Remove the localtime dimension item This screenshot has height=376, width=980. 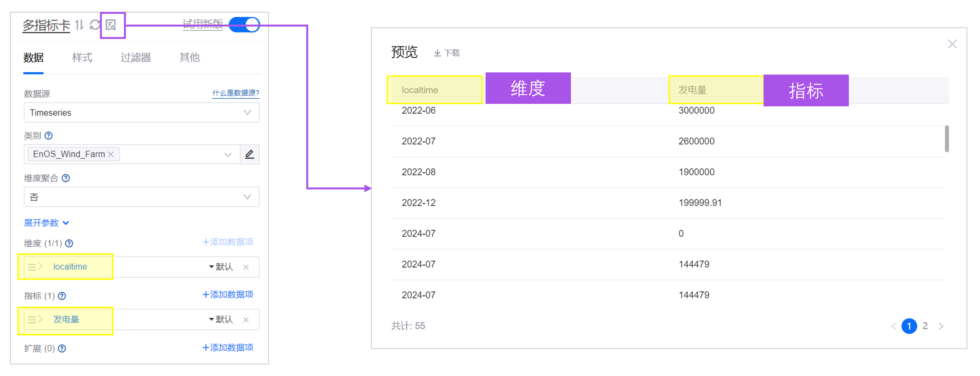coord(246,267)
